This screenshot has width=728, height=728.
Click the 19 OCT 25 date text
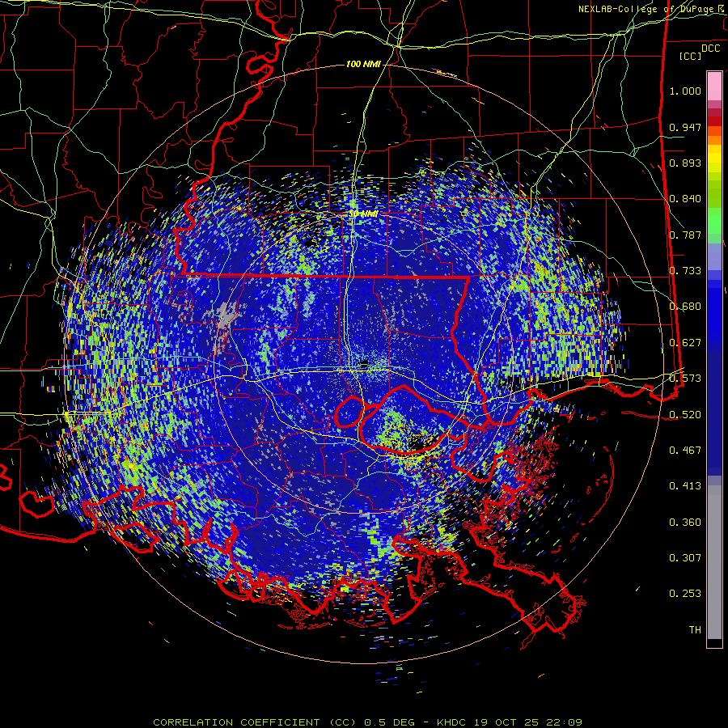tap(506, 722)
